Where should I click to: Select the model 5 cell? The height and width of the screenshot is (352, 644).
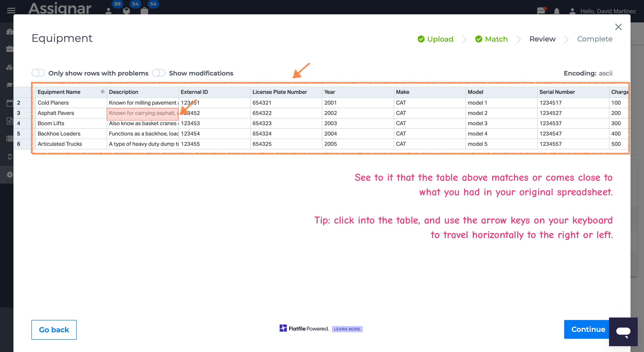click(x=502, y=144)
